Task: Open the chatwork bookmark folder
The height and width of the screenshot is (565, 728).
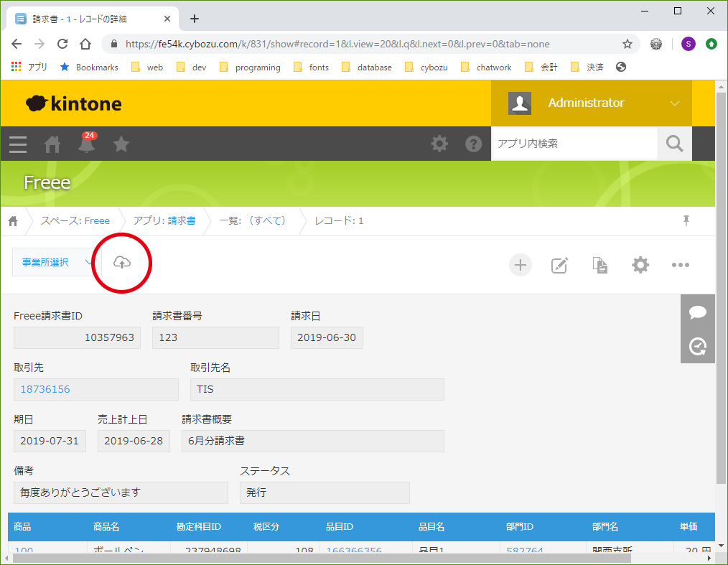Action: click(486, 67)
